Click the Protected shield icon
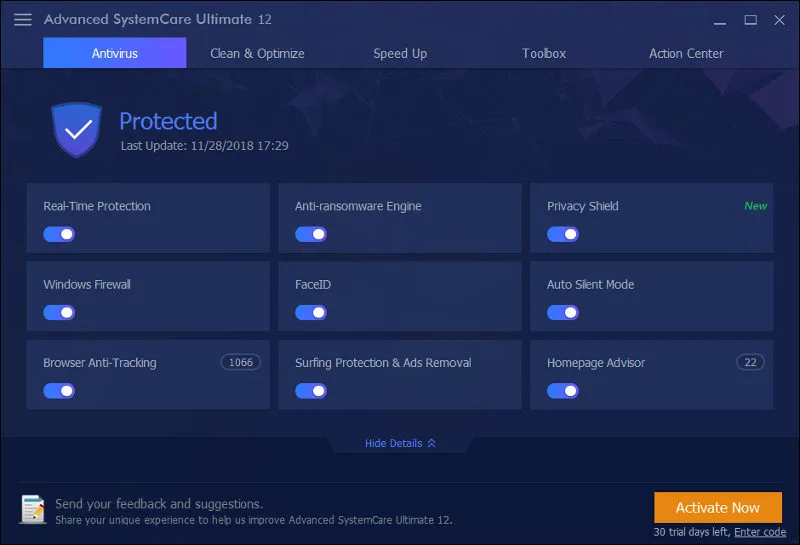 [78, 129]
